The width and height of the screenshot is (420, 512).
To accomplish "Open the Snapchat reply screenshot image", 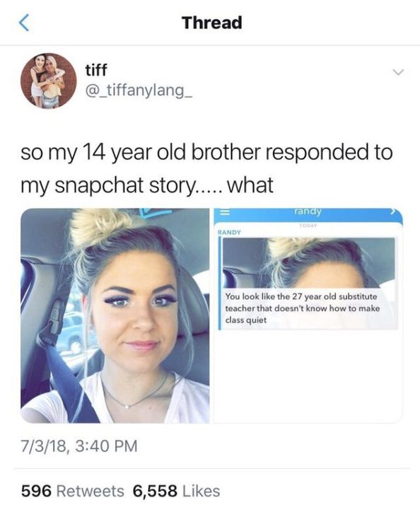I will pyautogui.click(x=308, y=315).
